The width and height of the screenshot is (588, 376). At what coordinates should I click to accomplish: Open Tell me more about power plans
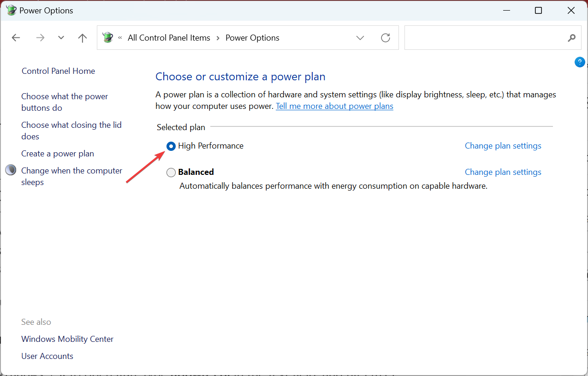pos(334,106)
